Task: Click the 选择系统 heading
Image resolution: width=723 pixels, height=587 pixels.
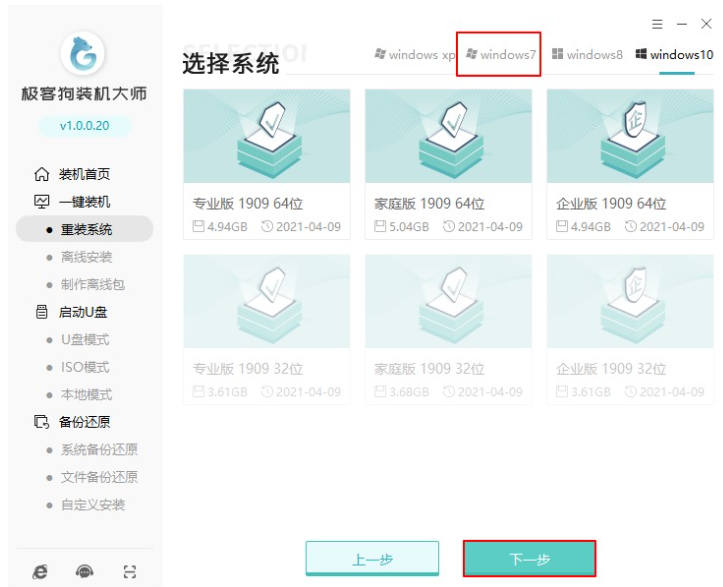Action: point(231,63)
